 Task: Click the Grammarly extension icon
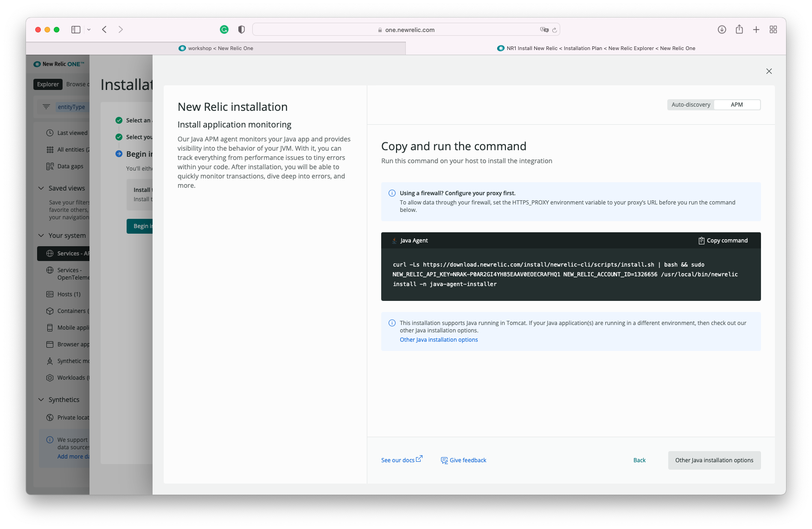(224, 30)
